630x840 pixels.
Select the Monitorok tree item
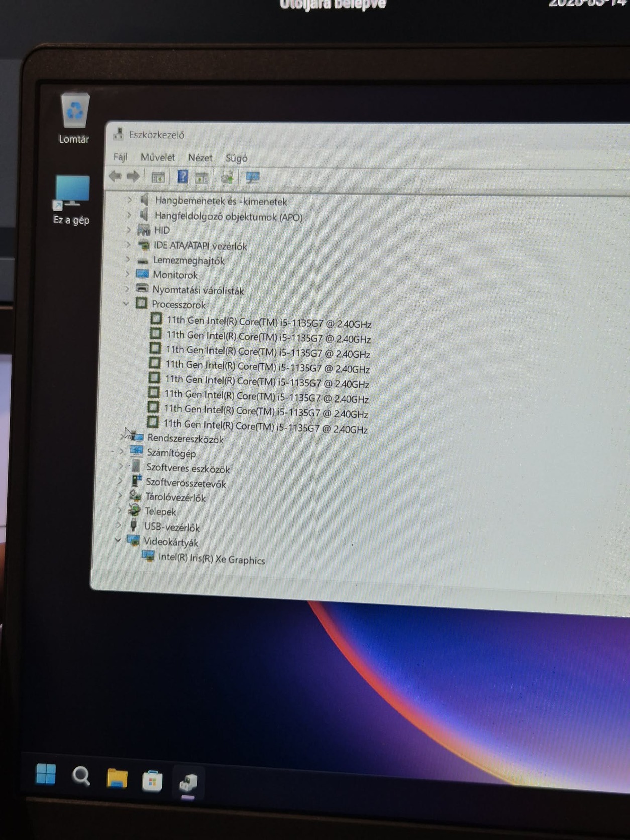175,275
